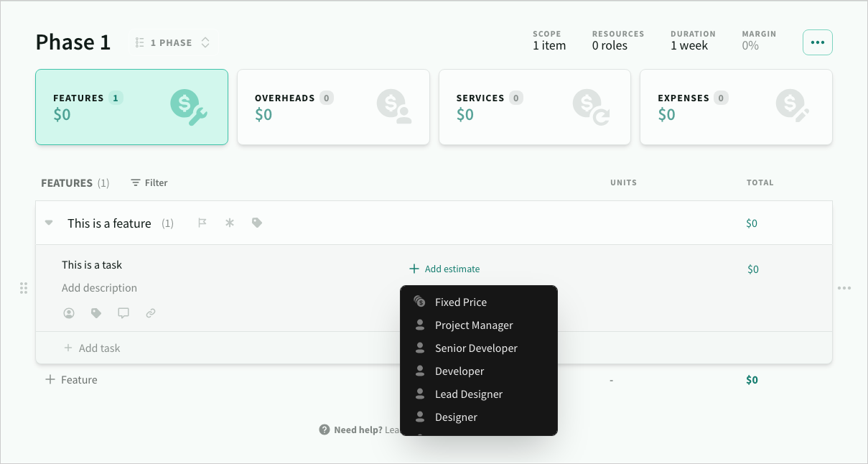Click the link icon under the task

151,313
